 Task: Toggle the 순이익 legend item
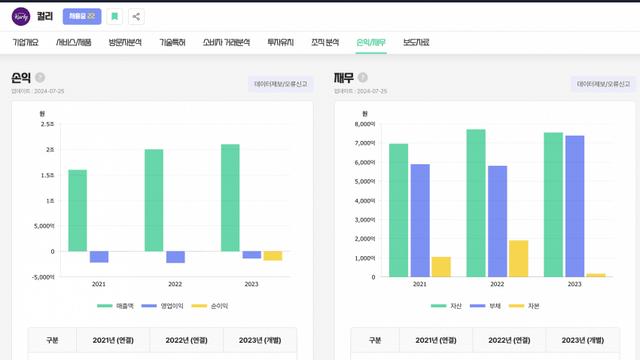(x=210, y=306)
